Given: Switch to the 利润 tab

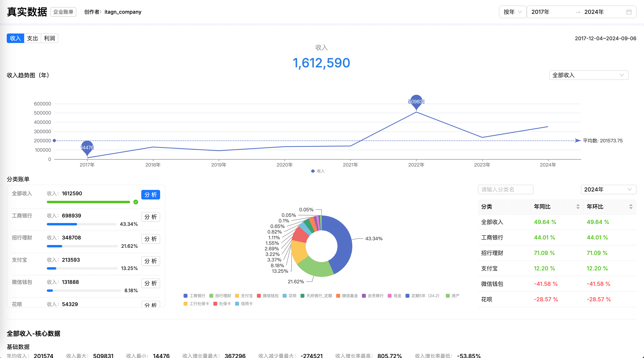Looking at the screenshot, I should pos(50,38).
